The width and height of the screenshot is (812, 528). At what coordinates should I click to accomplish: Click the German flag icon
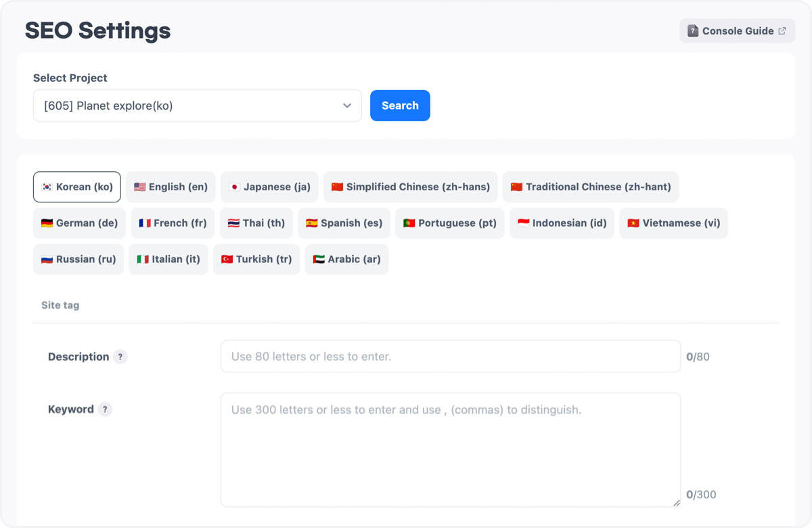click(x=47, y=223)
